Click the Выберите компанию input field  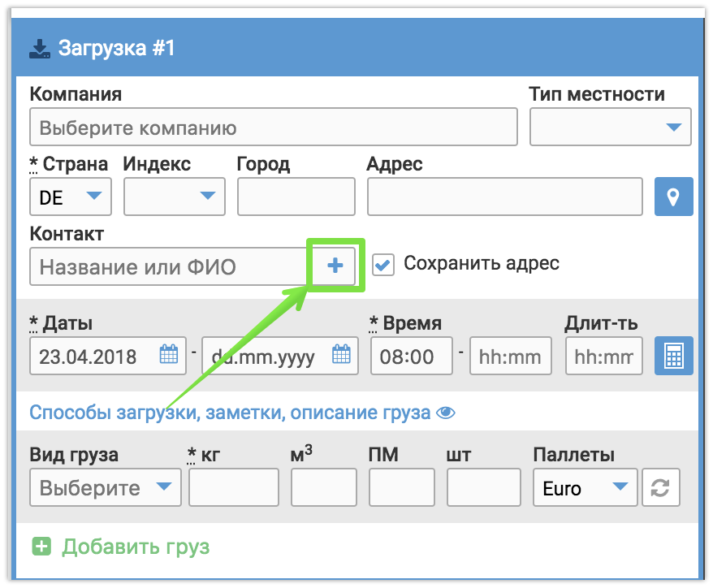273,127
